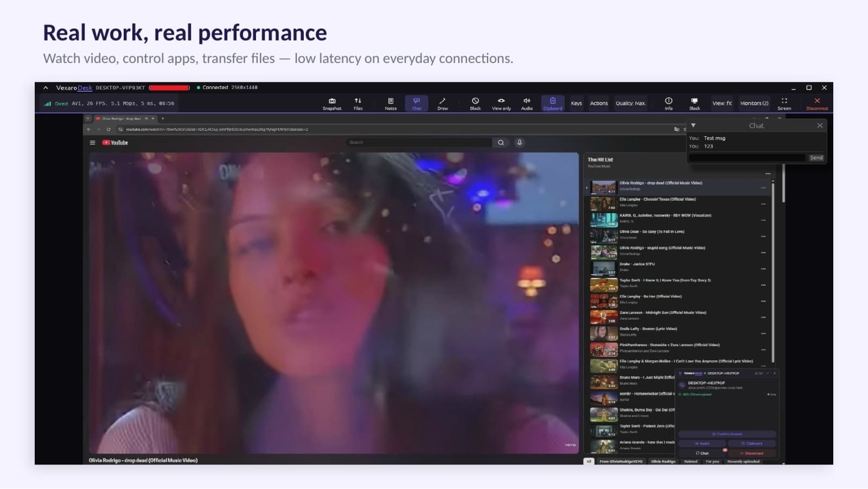Toggle Clipboard sharing in the toolbar
This screenshot has height=489, width=868.
tap(553, 104)
